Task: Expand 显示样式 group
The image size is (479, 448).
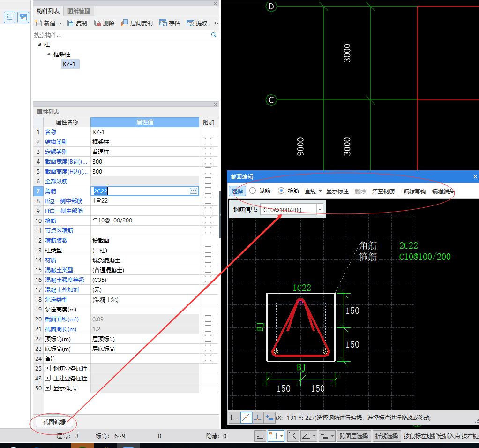Action: point(48,388)
